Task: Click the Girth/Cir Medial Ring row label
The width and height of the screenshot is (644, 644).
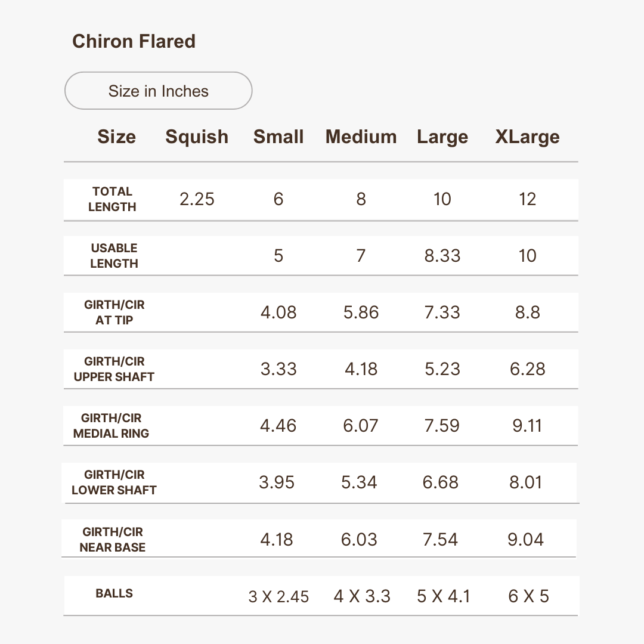Action: [x=112, y=426]
